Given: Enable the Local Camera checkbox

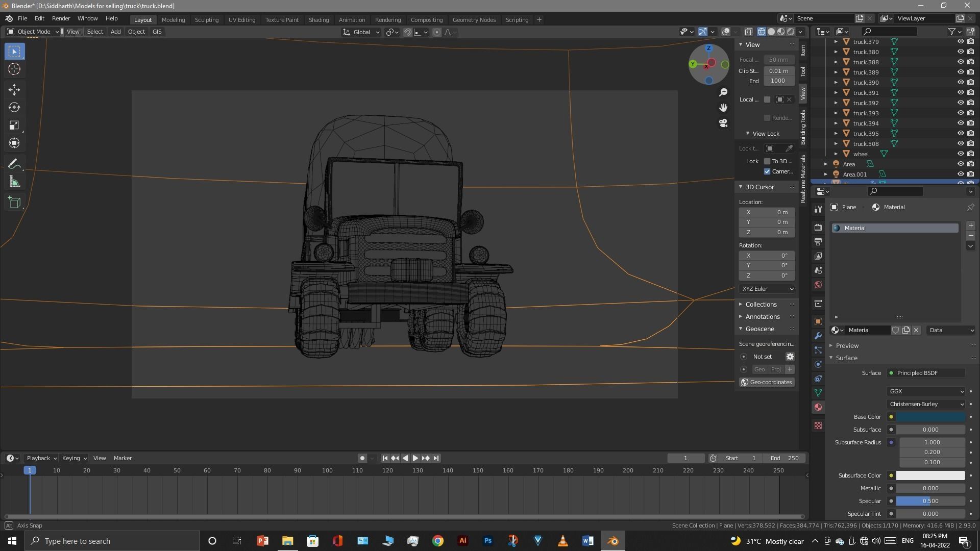Looking at the screenshot, I should pyautogui.click(x=767, y=99).
